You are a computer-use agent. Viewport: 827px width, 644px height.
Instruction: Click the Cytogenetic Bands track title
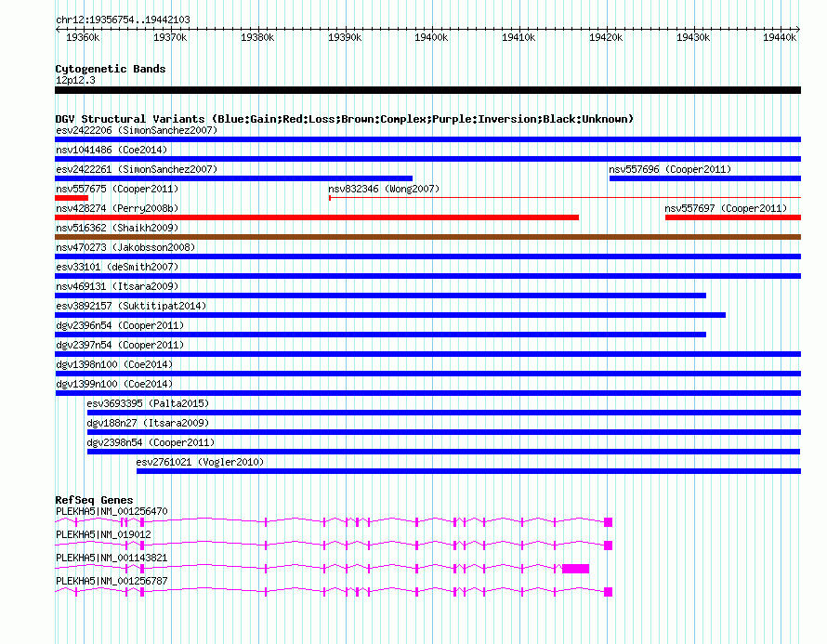111,69
